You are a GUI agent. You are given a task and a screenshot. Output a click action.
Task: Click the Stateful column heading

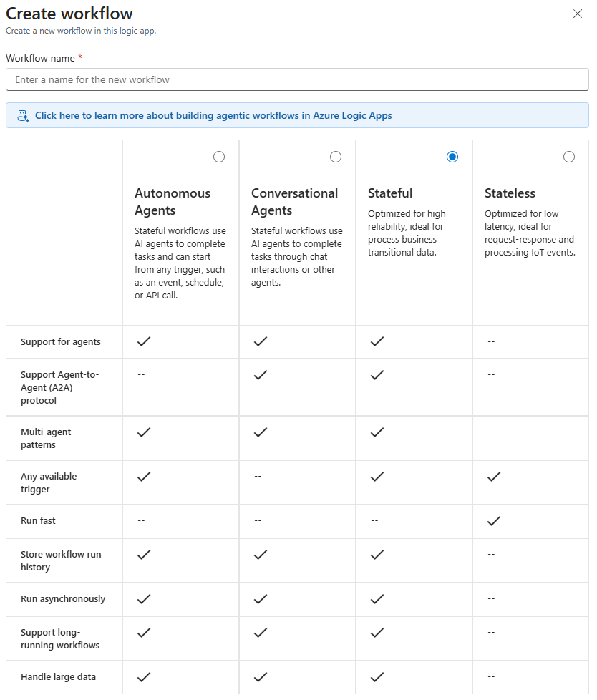pyautogui.click(x=390, y=193)
